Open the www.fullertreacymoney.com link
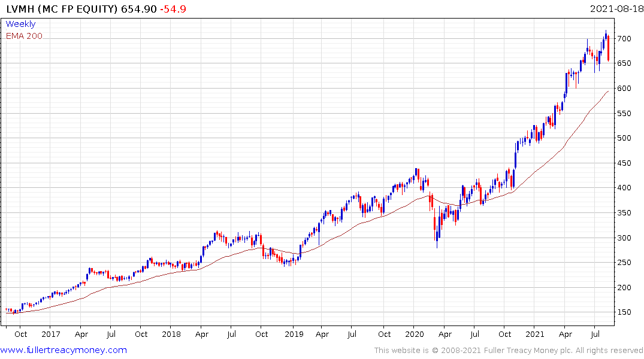 [x=64, y=350]
